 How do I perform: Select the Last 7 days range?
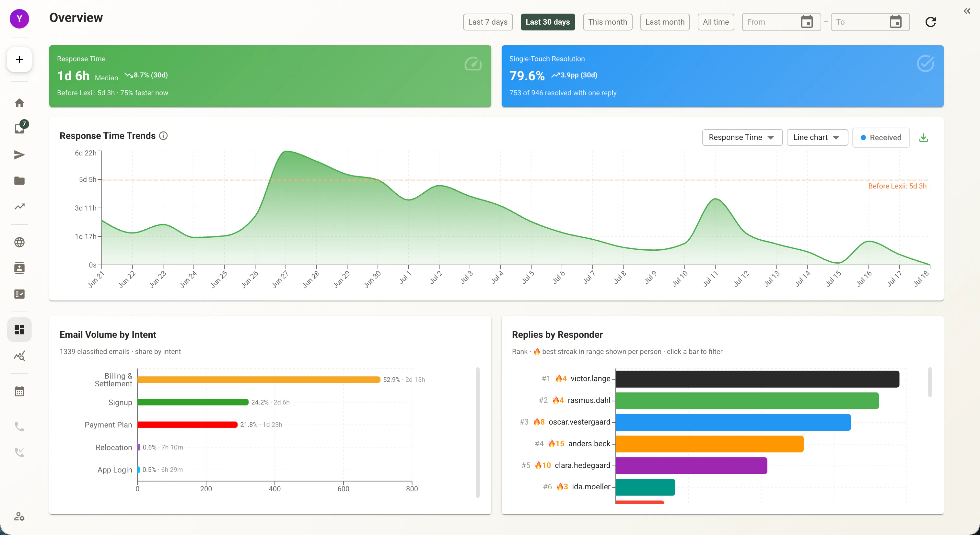[x=488, y=22]
